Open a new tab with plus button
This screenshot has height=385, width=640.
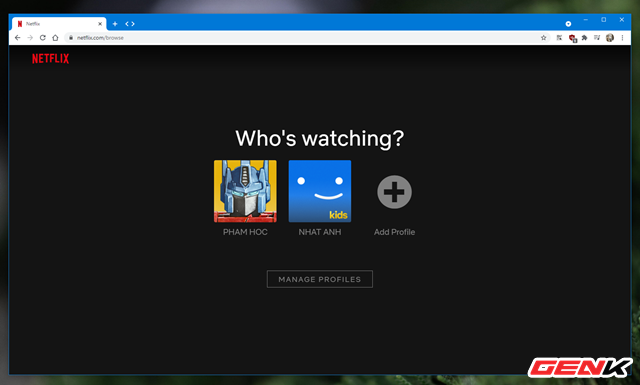(115, 24)
